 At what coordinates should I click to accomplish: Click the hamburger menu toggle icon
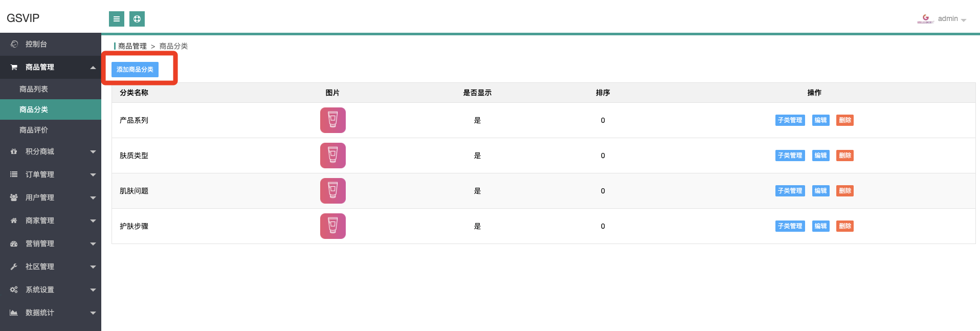pyautogui.click(x=117, y=19)
